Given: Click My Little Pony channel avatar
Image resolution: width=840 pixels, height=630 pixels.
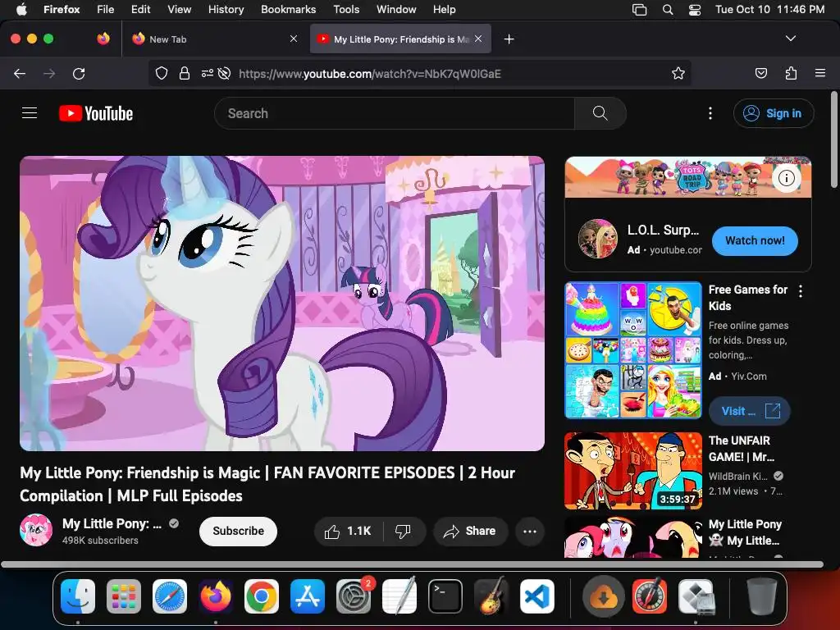Looking at the screenshot, I should [36, 531].
